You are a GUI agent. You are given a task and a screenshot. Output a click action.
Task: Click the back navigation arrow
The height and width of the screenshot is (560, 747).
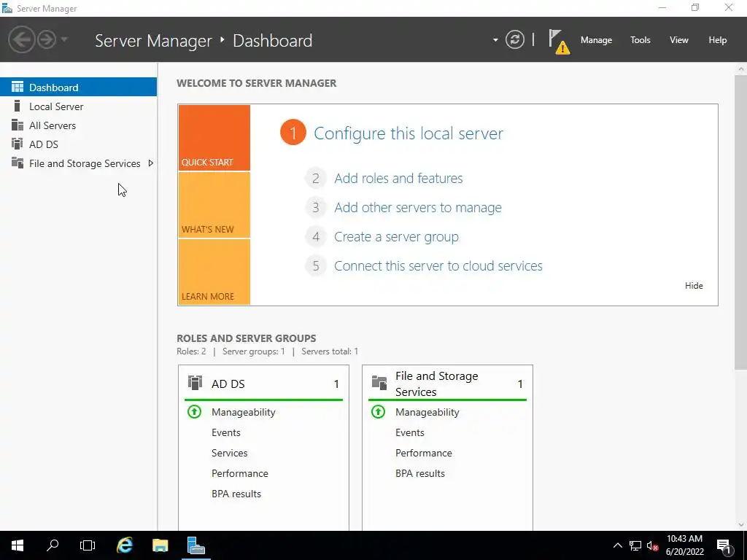[x=22, y=39]
